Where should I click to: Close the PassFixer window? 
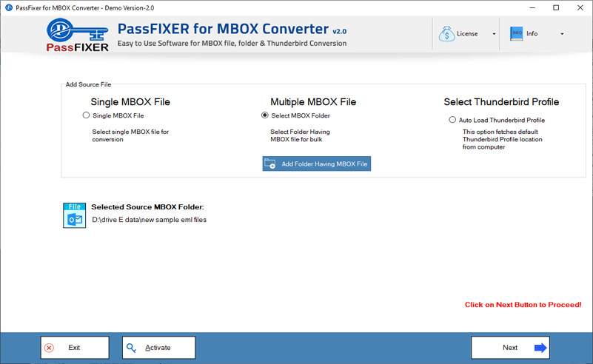pos(580,7)
